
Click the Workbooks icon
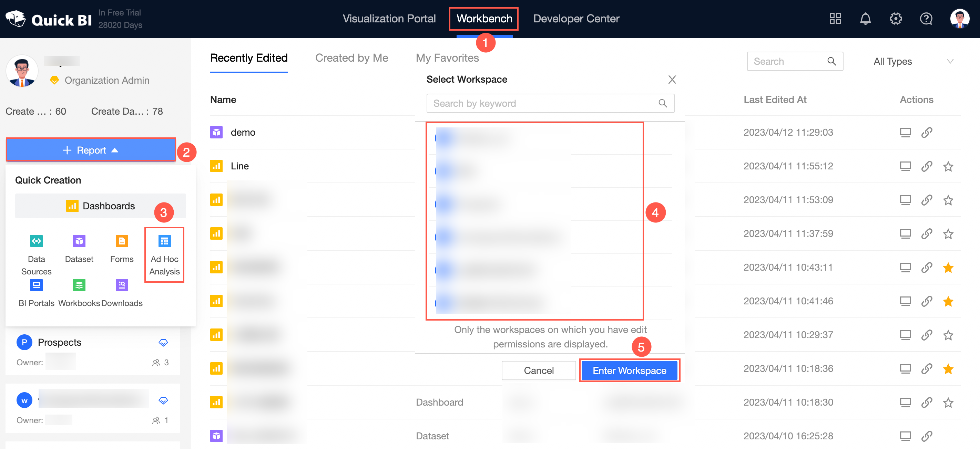(79, 285)
